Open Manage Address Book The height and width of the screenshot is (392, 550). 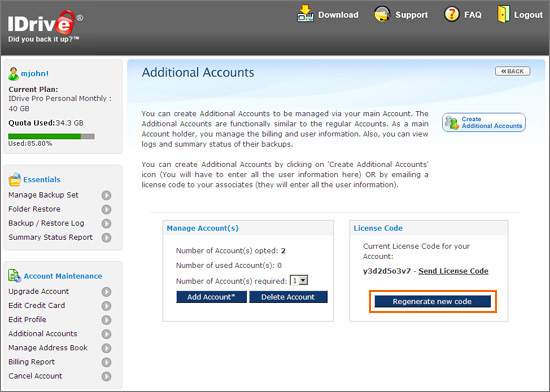click(48, 347)
